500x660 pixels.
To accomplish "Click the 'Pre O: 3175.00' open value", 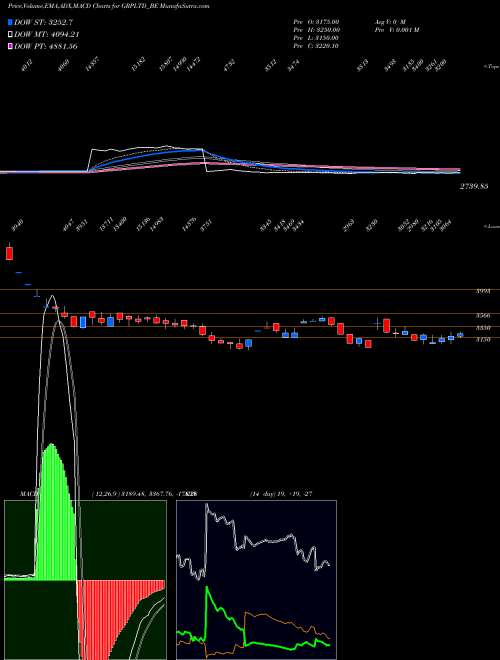I will click(x=316, y=21).
